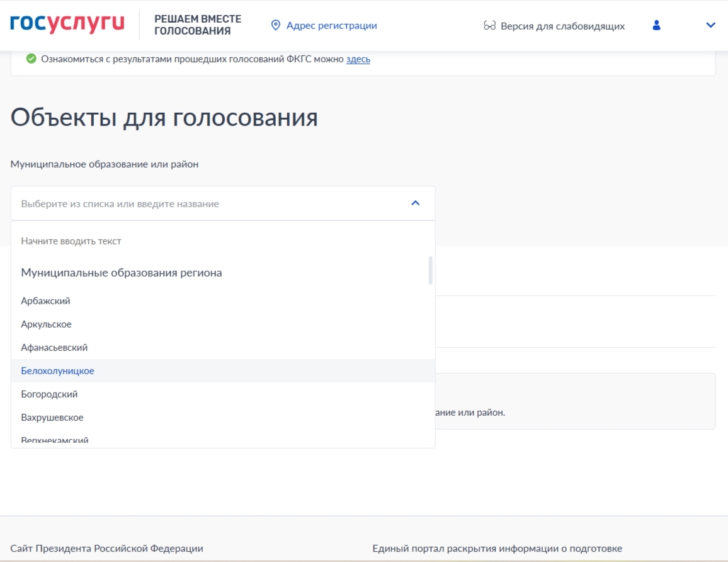The height and width of the screenshot is (562, 728).
Task: Choose the highlighted Белохолуницкое option
Action: (58, 371)
